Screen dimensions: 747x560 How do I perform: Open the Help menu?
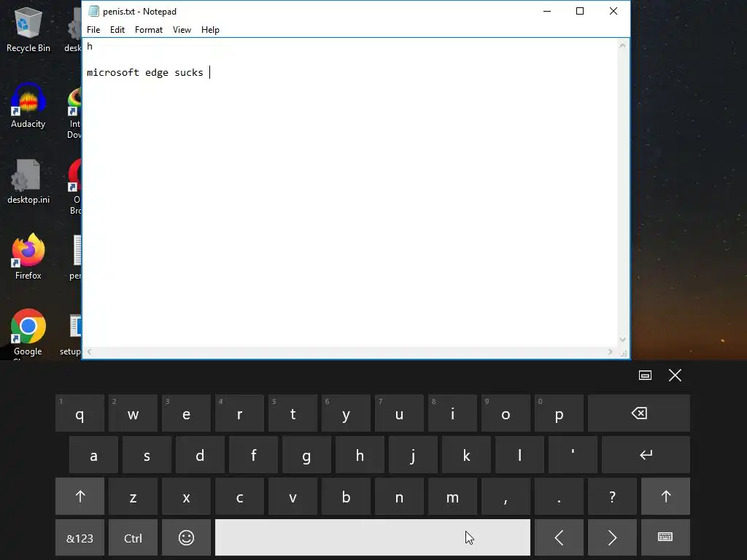coord(210,29)
